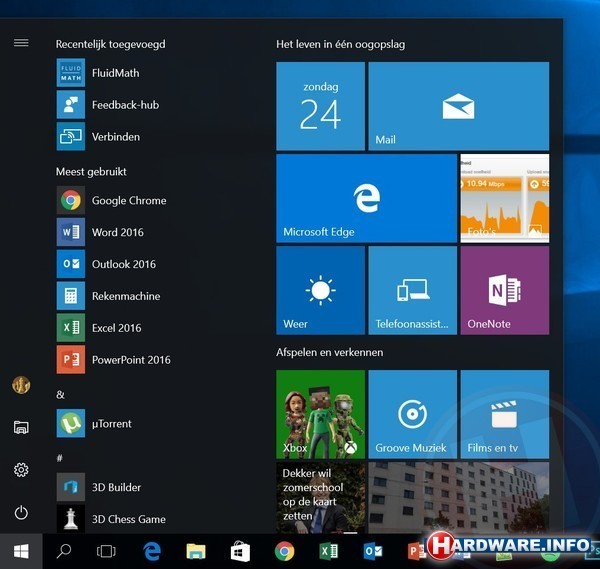Image resolution: width=600 pixels, height=569 pixels.
Task: Launch the Microsoft Edge tile
Action: coord(367,198)
